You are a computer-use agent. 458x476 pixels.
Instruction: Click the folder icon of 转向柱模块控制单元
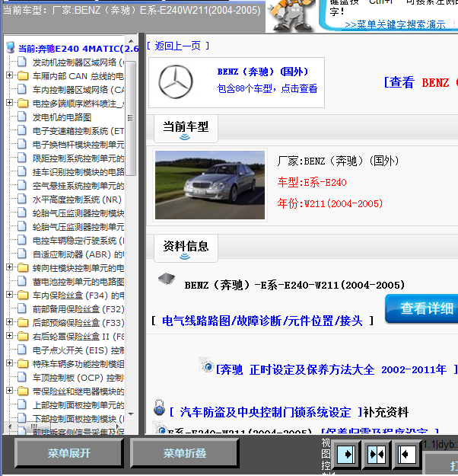(x=23, y=268)
